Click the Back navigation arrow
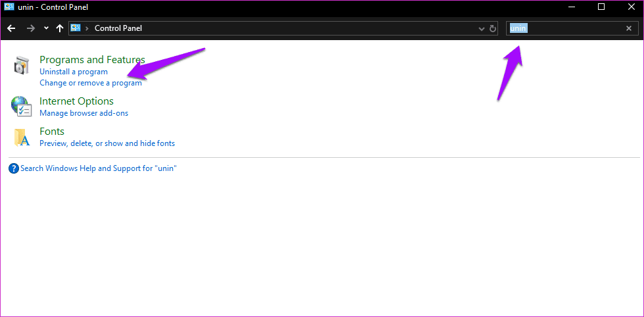Screen dimensions: 644x317 pos(12,28)
